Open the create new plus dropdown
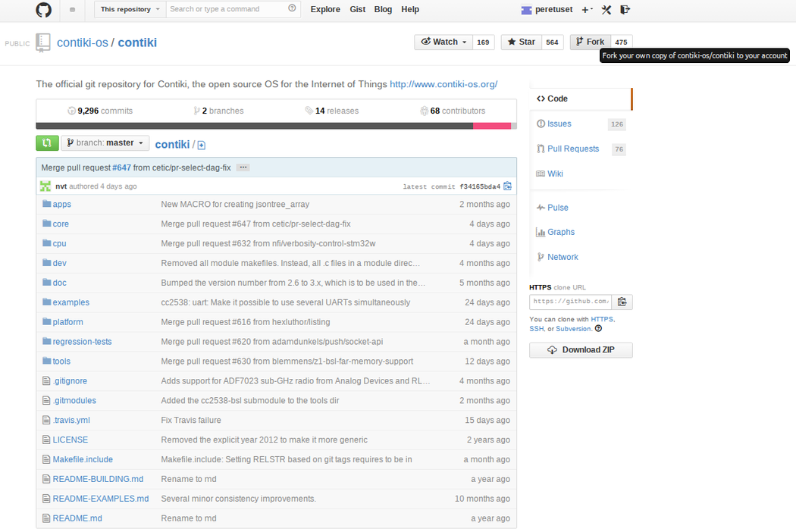This screenshot has width=796, height=532. [587, 10]
